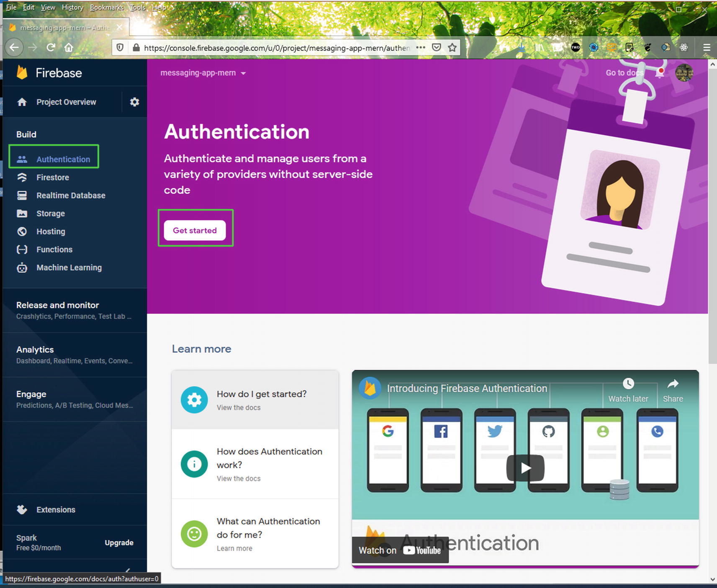The height and width of the screenshot is (588, 717).
Task: Open the Firefox hamburger menu
Action: [707, 48]
